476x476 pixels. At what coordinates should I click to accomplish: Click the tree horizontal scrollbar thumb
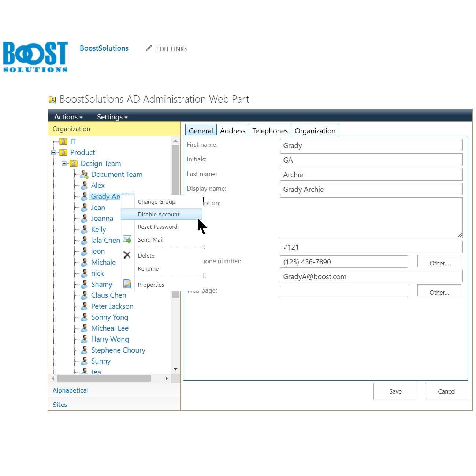click(104, 378)
